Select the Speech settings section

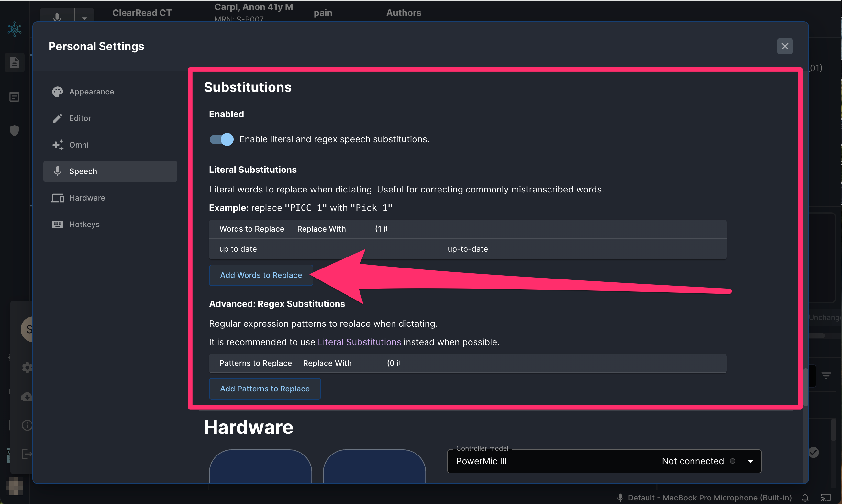point(110,171)
